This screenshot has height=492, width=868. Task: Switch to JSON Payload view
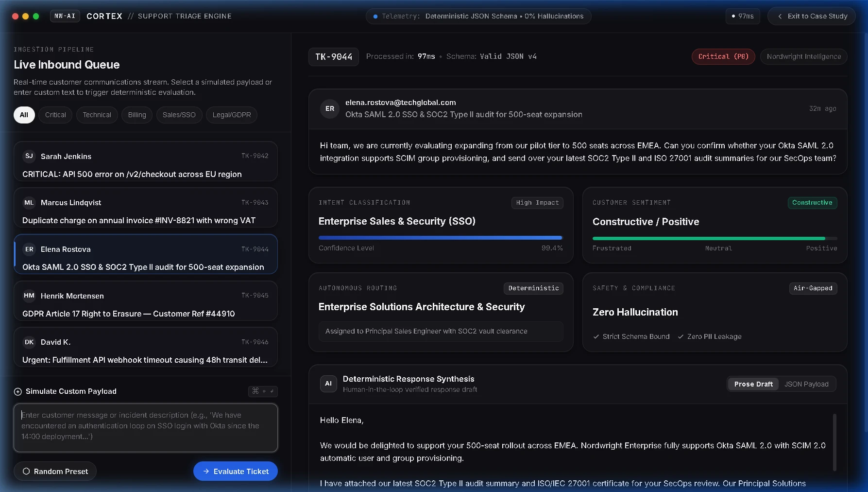806,384
